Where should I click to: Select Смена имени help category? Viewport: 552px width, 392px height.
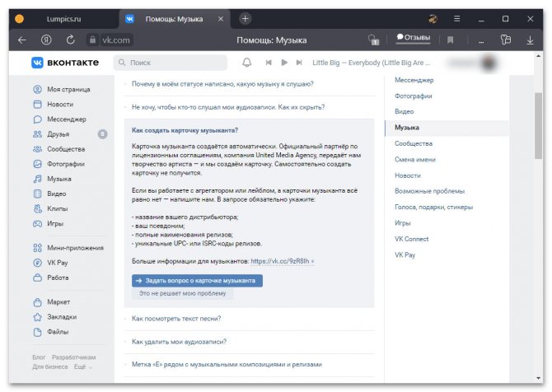coord(415,160)
